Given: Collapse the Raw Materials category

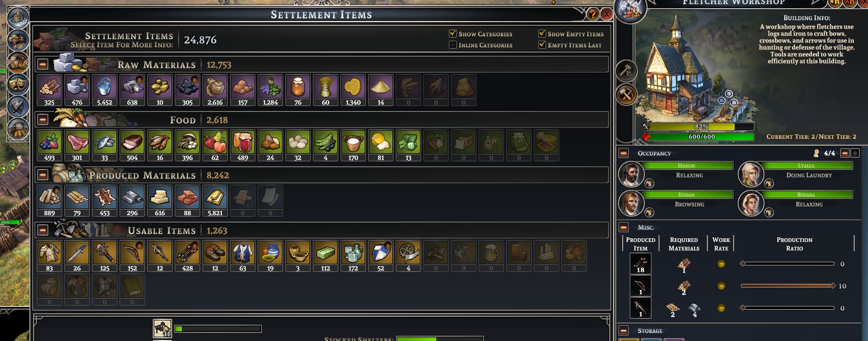Looking at the screenshot, I should [43, 65].
